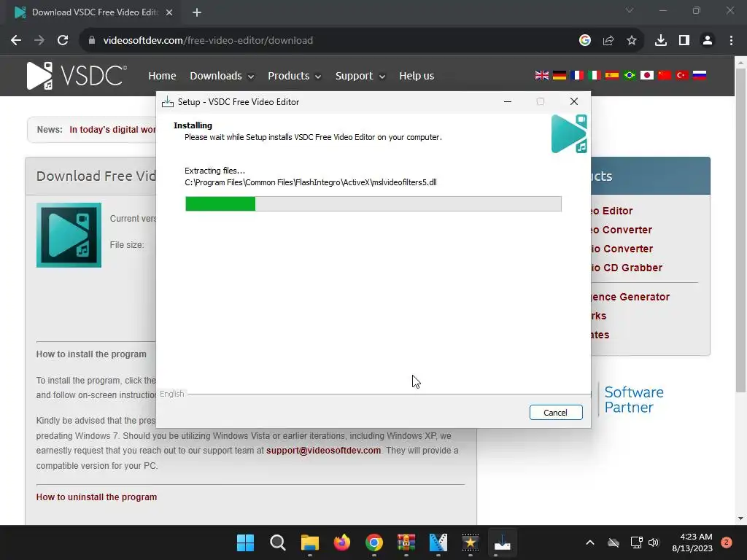Switch site language to Spanish flag
The image size is (747, 560).
pyautogui.click(x=612, y=75)
